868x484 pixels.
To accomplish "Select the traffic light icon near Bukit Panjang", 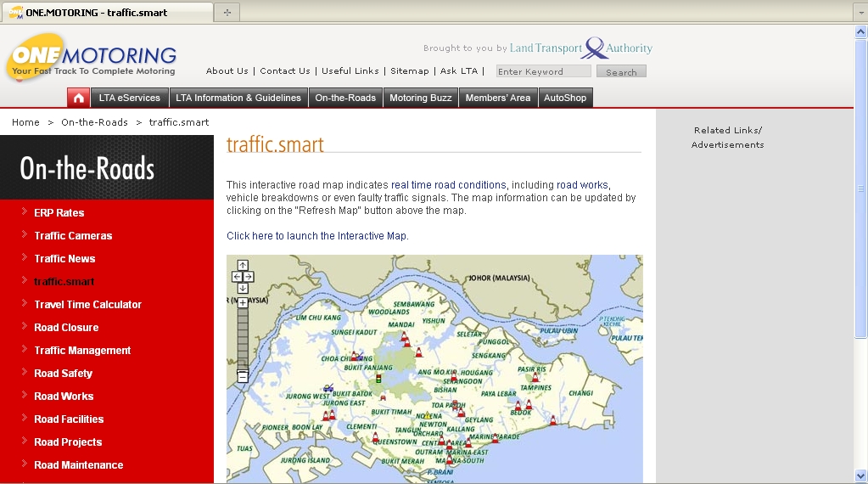I will (x=378, y=379).
